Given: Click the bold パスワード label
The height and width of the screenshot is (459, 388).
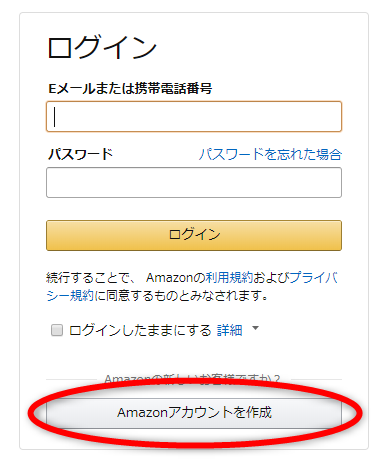Looking at the screenshot, I should (x=81, y=154).
